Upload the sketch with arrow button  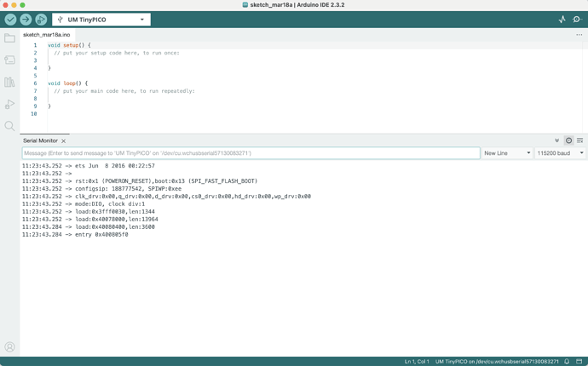click(26, 20)
